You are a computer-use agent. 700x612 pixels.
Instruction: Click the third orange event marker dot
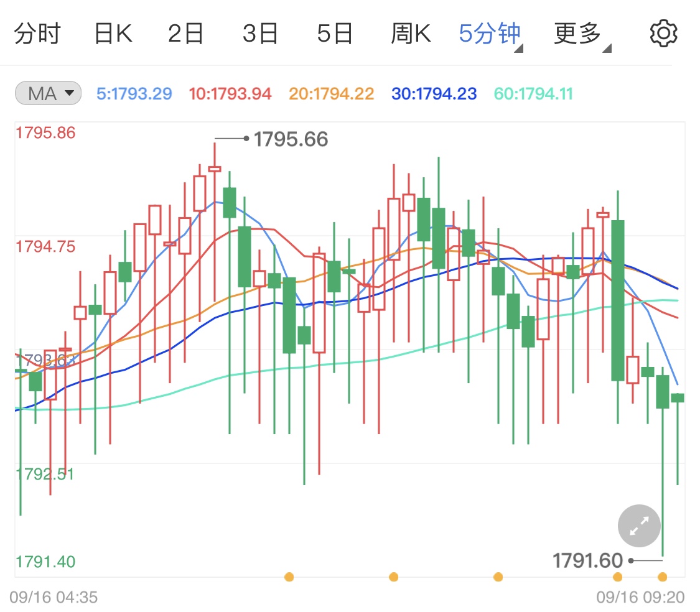point(498,577)
